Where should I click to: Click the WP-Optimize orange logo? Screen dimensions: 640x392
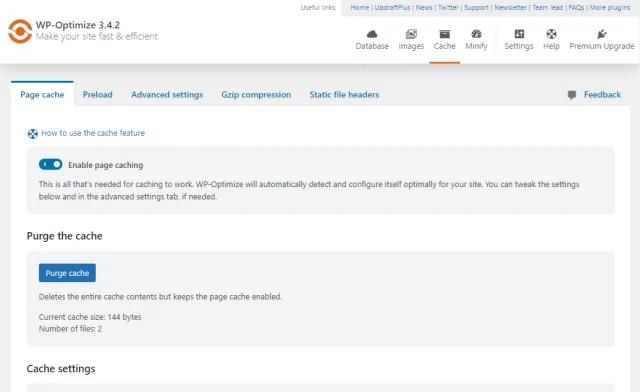click(20, 31)
